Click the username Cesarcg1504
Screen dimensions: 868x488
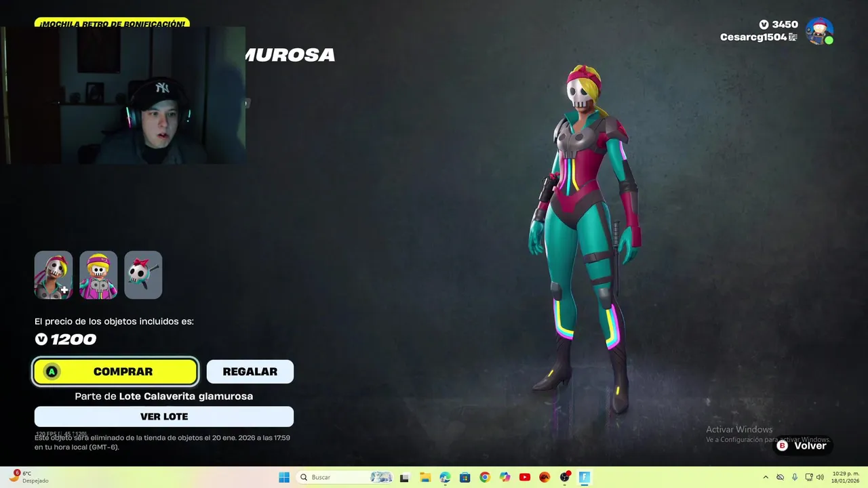tap(753, 37)
